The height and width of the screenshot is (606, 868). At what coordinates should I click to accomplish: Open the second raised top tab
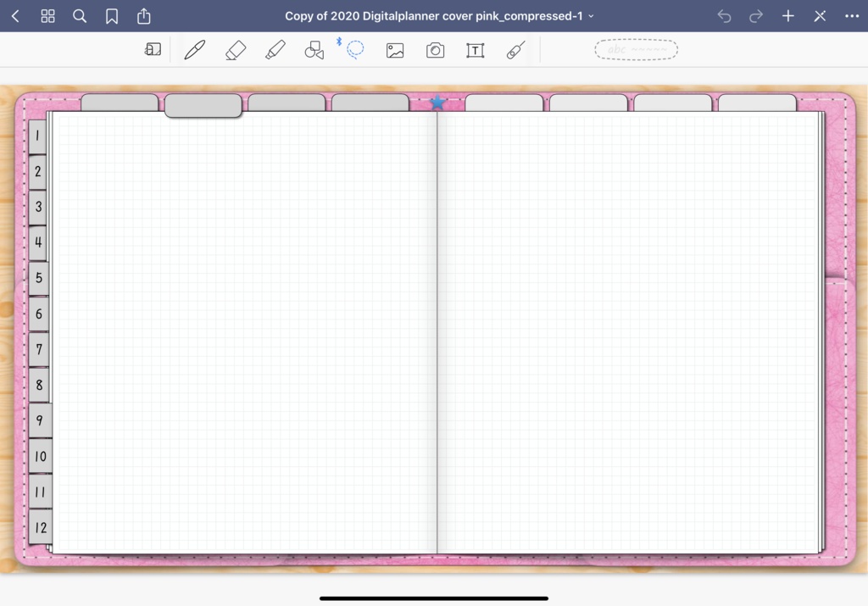(203, 105)
